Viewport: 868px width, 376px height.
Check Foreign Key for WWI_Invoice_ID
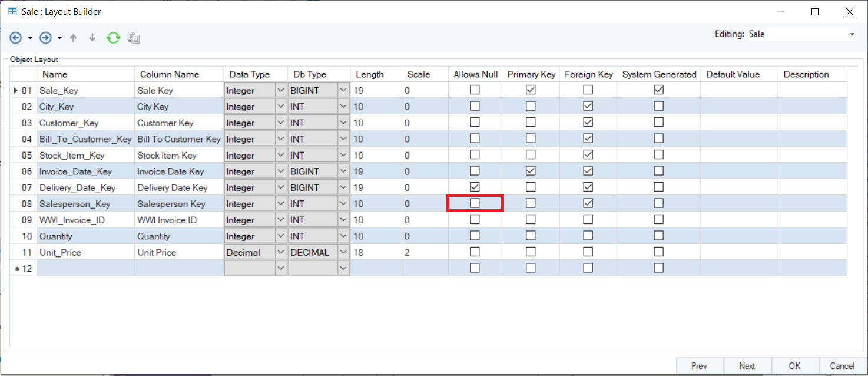point(588,219)
